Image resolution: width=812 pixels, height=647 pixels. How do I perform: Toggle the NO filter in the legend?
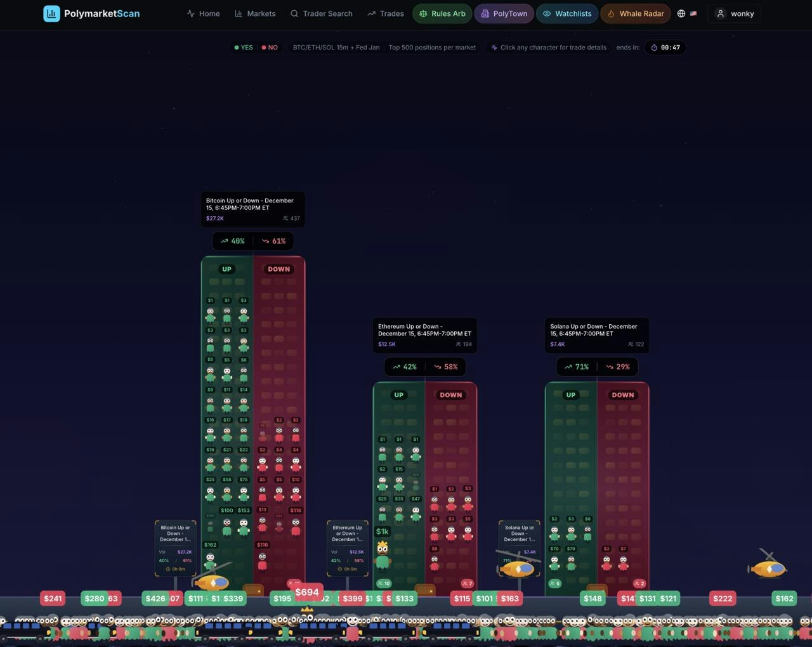point(269,47)
